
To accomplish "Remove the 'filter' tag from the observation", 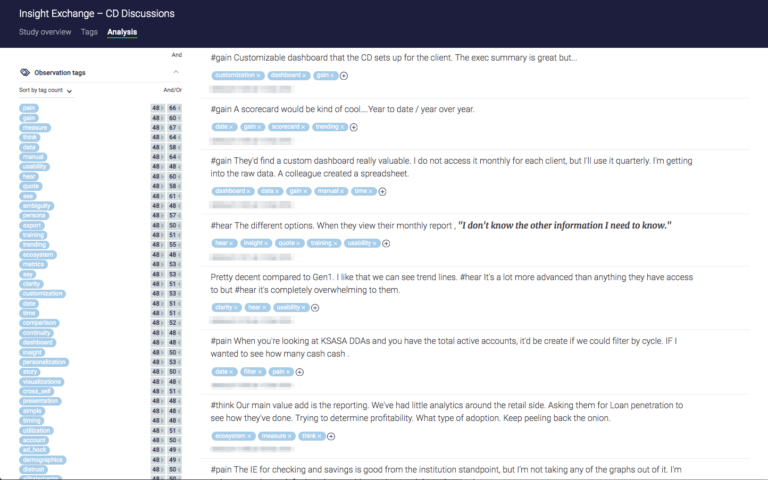I will click(x=259, y=372).
